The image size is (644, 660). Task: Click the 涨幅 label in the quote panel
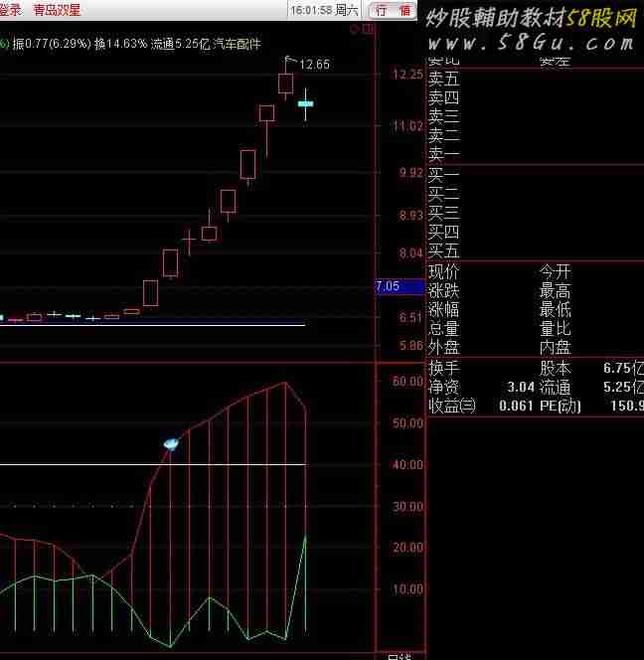point(443,310)
